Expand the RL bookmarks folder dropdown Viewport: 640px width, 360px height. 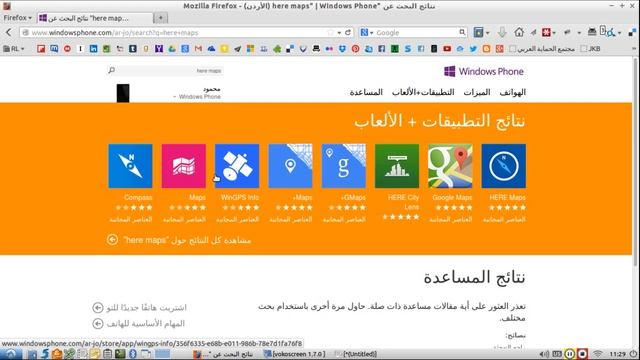tap(14, 49)
